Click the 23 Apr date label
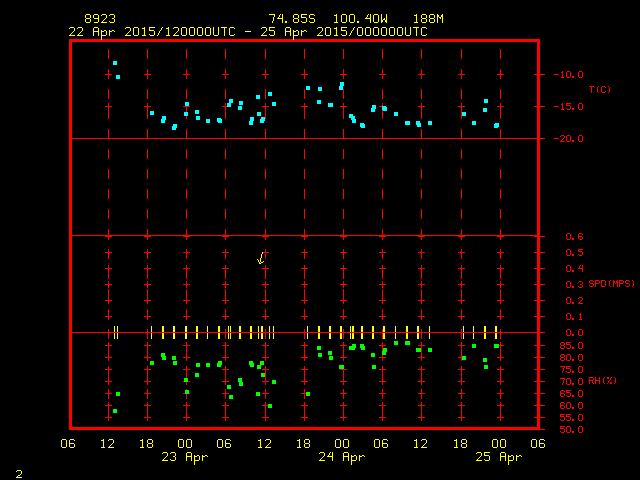 click(185, 457)
